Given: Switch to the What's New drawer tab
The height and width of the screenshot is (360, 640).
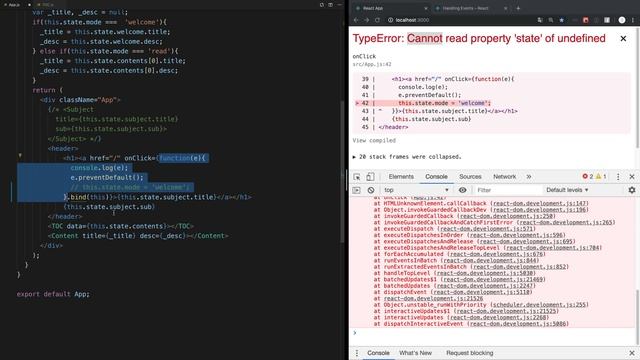Looking at the screenshot, I should 415,353.
